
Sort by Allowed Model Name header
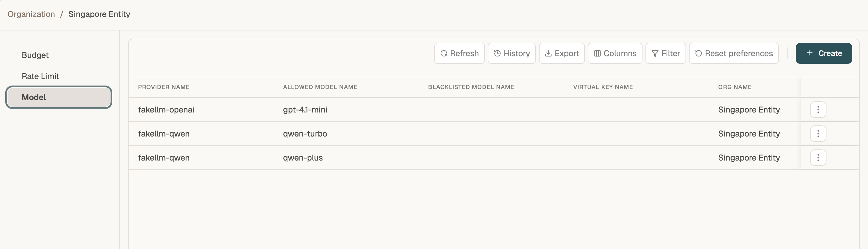click(x=320, y=87)
